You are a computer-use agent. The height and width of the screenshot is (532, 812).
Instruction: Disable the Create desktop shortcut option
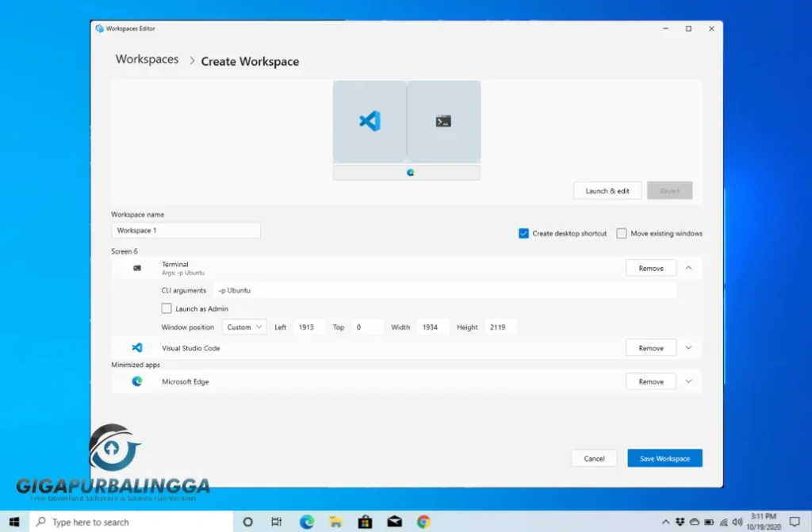point(523,233)
